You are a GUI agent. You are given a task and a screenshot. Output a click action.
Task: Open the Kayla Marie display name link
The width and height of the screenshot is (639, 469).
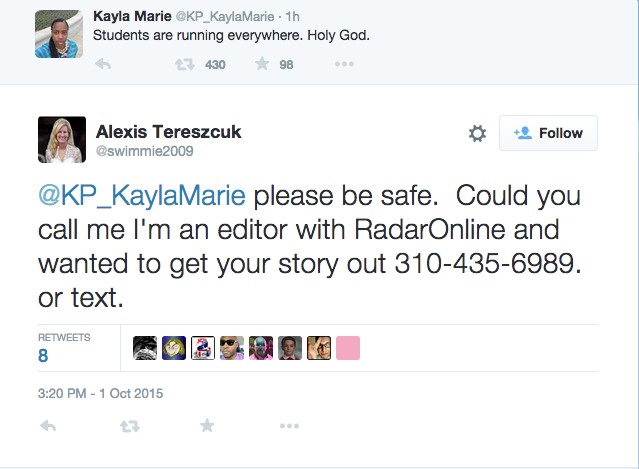[x=132, y=16]
